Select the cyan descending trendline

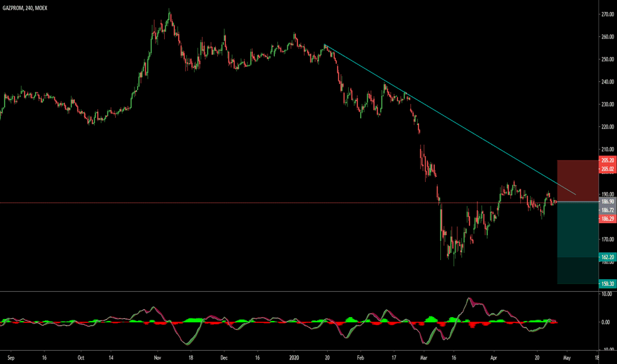coord(449,119)
